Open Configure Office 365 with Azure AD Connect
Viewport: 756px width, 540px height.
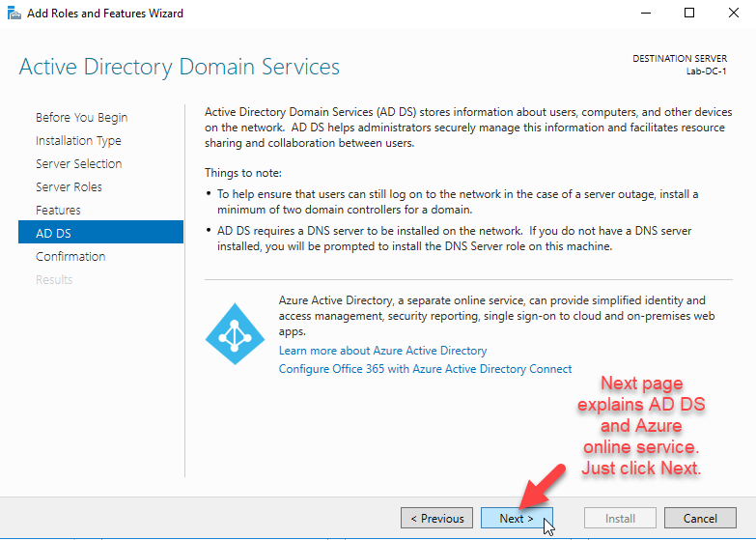click(425, 369)
